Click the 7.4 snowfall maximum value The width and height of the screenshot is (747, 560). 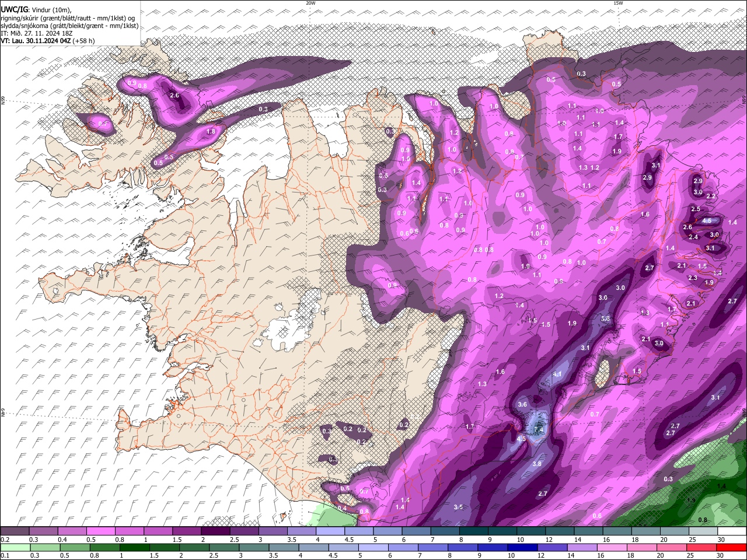(x=539, y=430)
